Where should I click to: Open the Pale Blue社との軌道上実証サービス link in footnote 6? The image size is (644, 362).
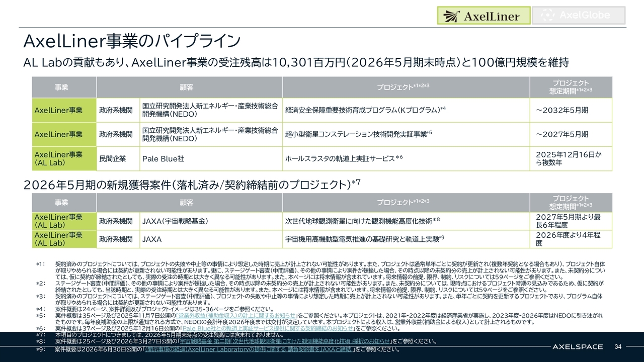pos(267,328)
